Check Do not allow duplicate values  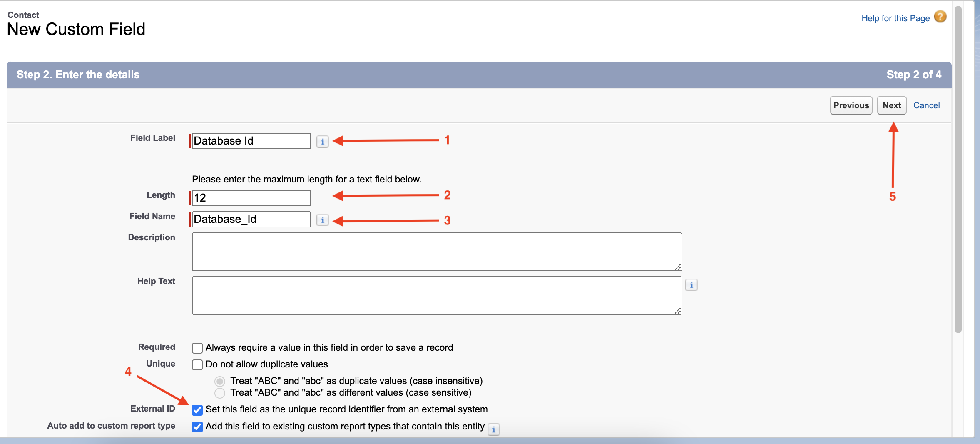click(x=197, y=364)
